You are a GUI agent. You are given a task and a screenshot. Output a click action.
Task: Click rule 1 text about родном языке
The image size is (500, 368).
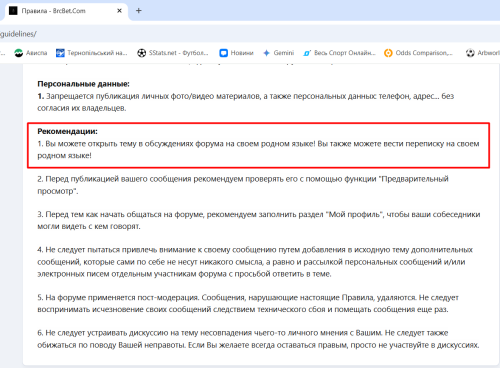click(x=258, y=149)
